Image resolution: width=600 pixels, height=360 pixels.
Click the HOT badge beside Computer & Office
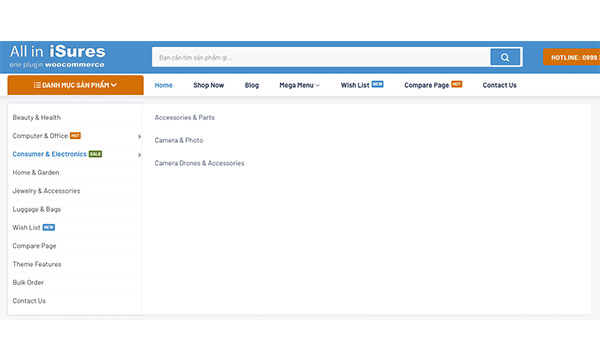tap(75, 135)
